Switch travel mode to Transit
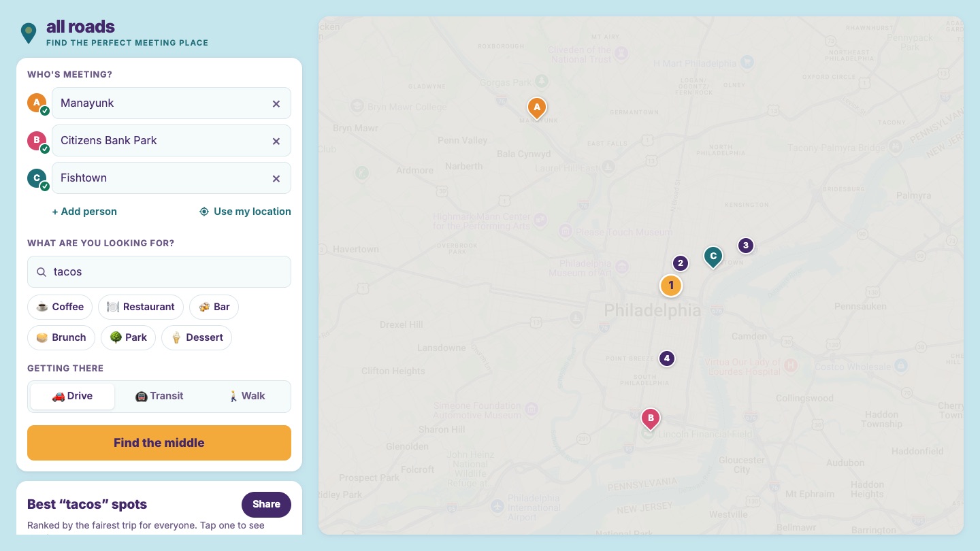 [159, 397]
